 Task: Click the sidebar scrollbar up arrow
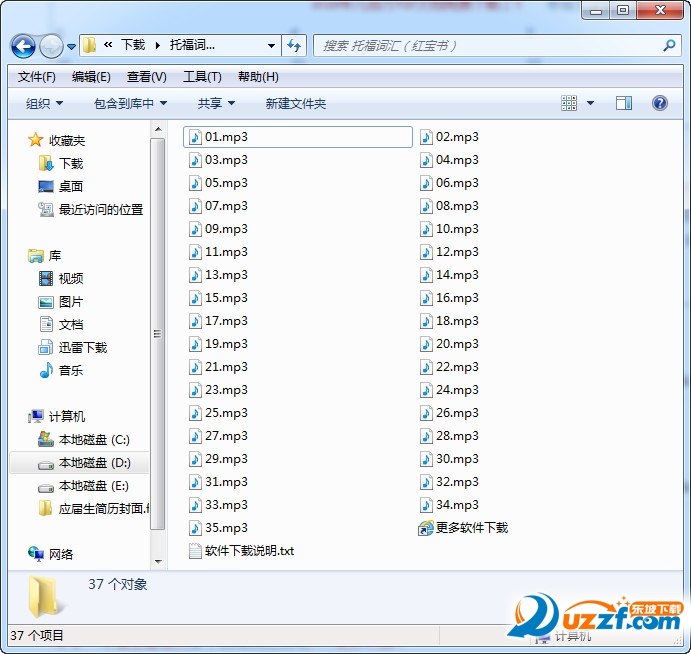158,130
